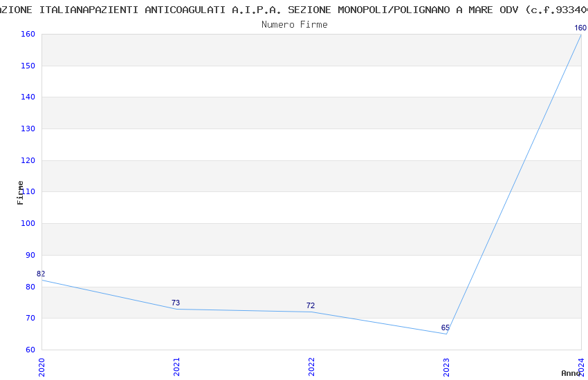Click the Firme y-axis title
This screenshot has width=588, height=380.
(x=20, y=193)
